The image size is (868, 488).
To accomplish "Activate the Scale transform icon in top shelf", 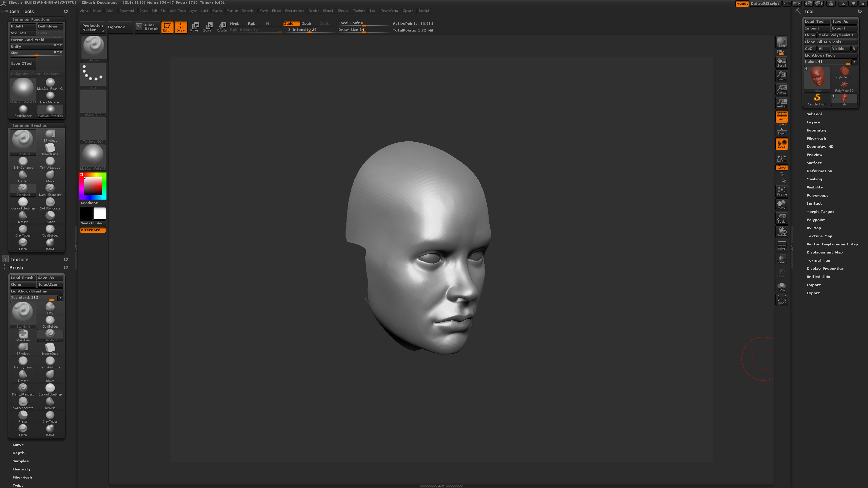I will click(208, 27).
